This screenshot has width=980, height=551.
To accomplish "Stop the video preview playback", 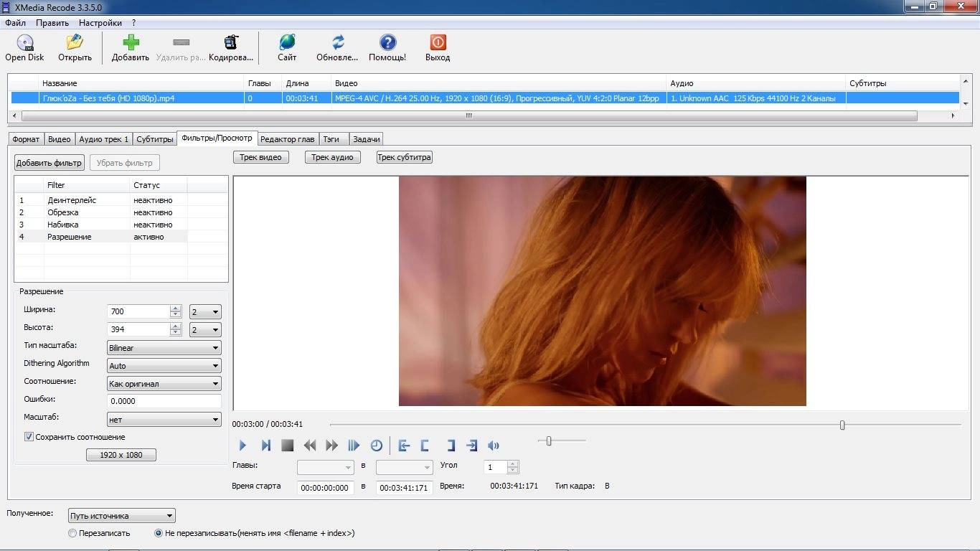I will [288, 446].
